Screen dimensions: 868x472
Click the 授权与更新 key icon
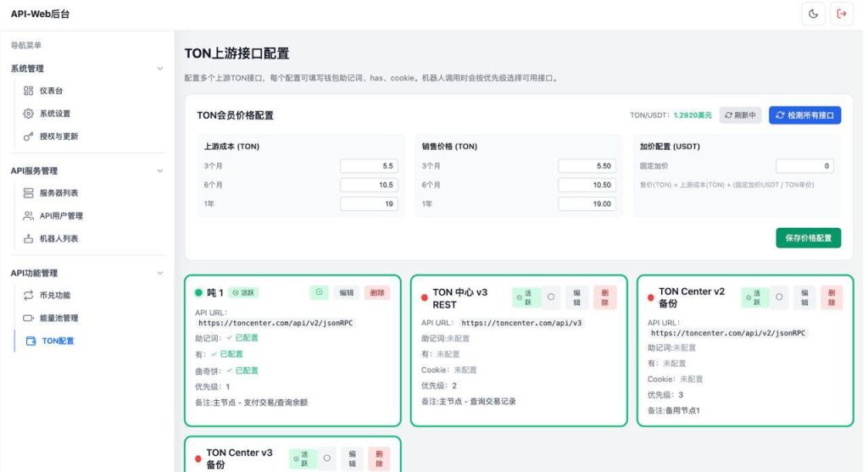pyautogui.click(x=28, y=136)
